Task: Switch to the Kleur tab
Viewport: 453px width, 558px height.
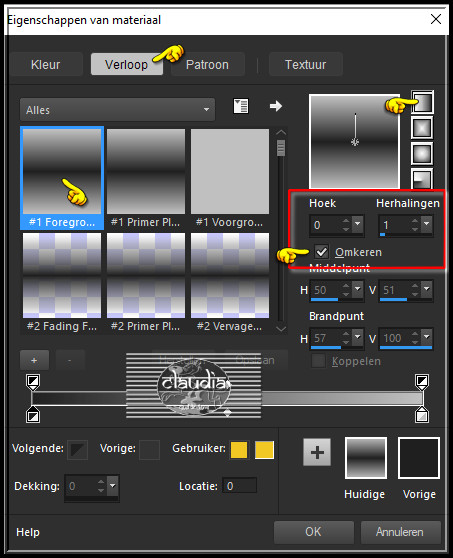Action: (46, 64)
